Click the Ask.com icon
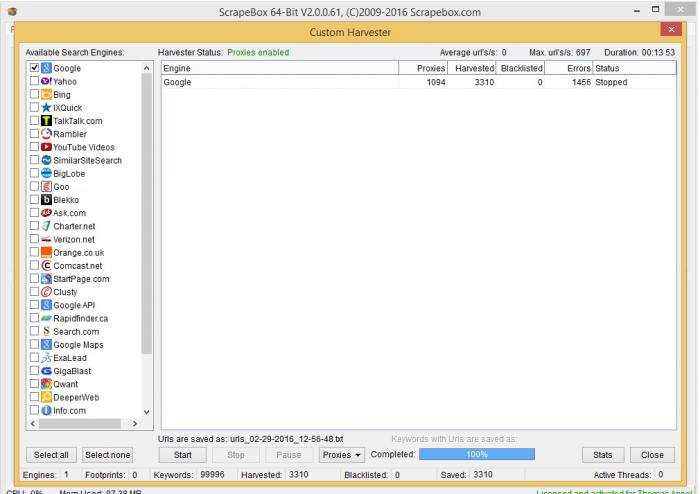Viewport: 700px width, 494px height. 46,213
